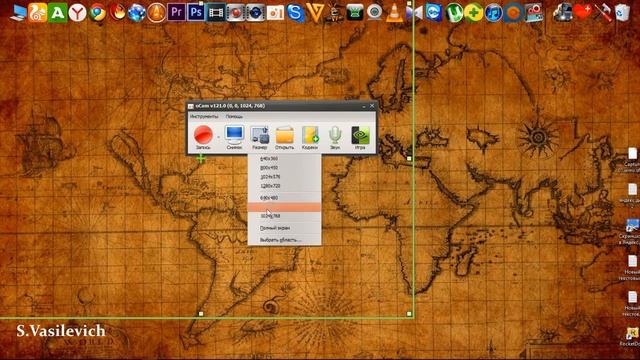The image size is (640, 360).
Task: Open the red flame dock icon
Action: (117, 13)
